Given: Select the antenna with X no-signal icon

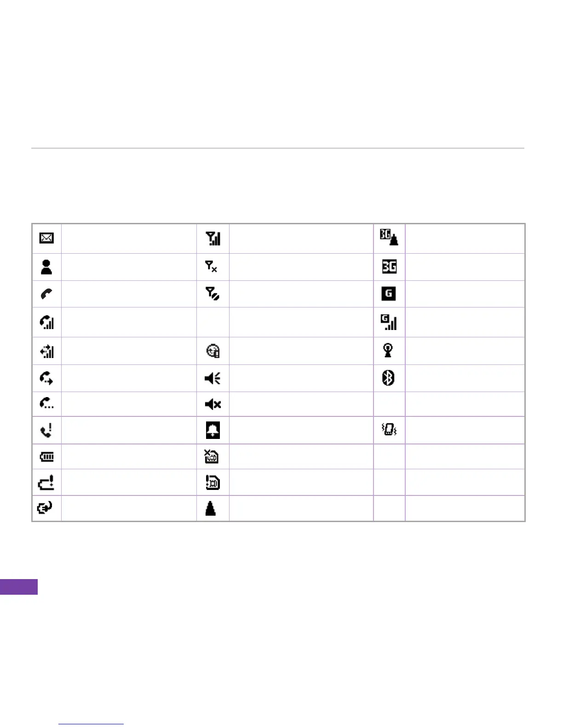Looking at the screenshot, I should tap(212, 267).
